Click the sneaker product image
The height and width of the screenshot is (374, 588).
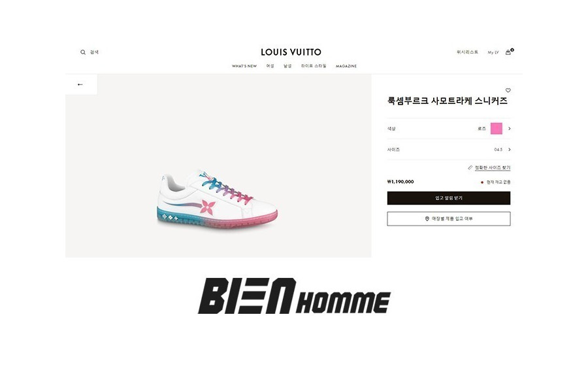coord(218,199)
